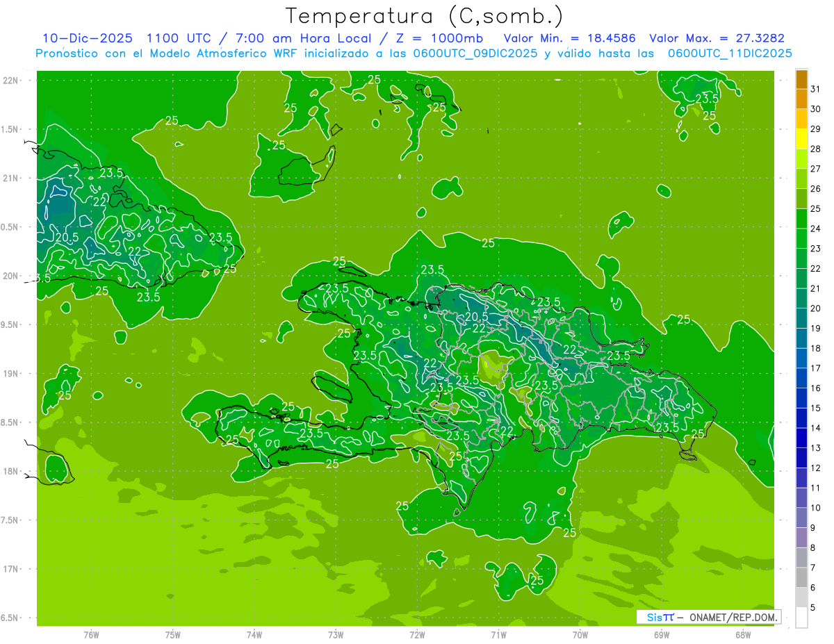Pick the yellow swatch between 28 and 29

tap(801, 139)
